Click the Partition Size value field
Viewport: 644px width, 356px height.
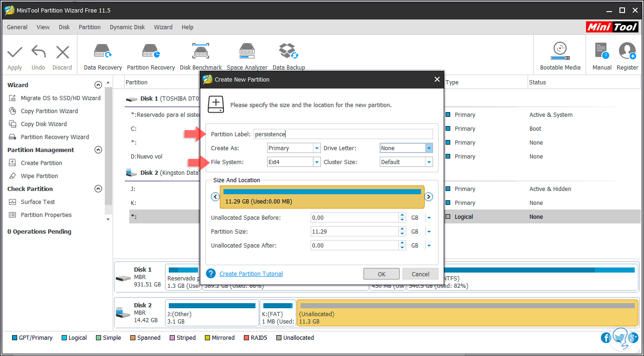[x=355, y=231]
